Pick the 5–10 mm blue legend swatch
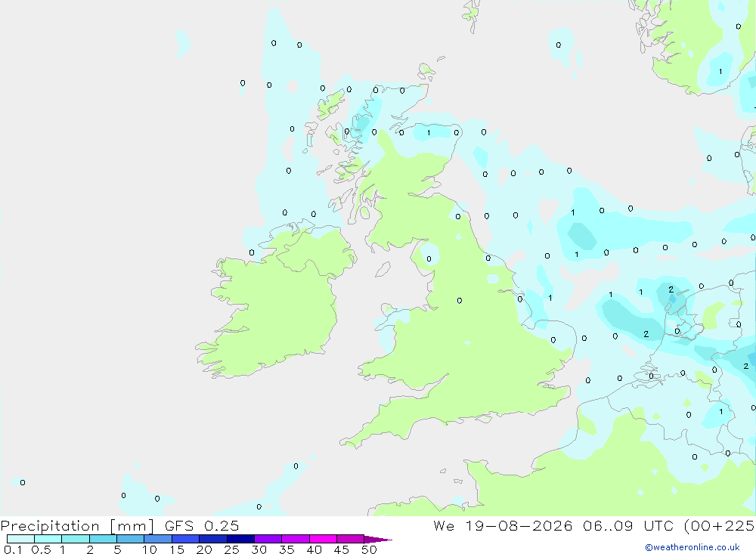Image resolution: width=756 pixels, height=554 pixels. click(x=131, y=539)
